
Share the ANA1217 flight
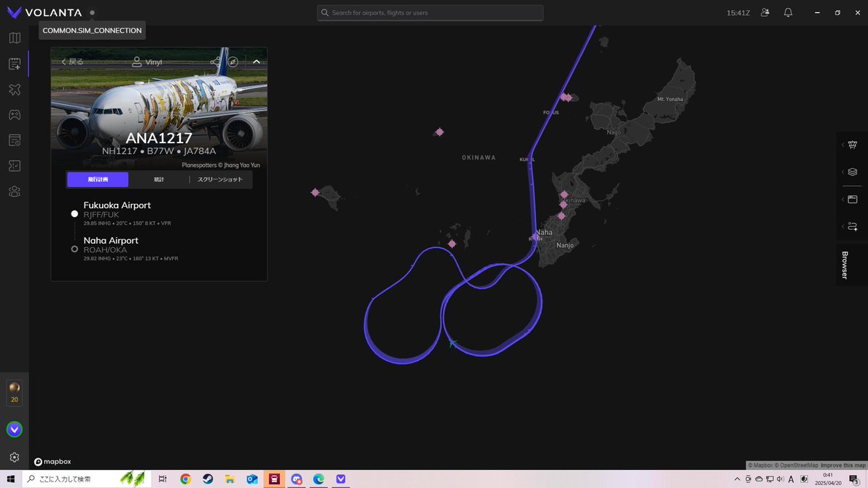[x=216, y=62]
